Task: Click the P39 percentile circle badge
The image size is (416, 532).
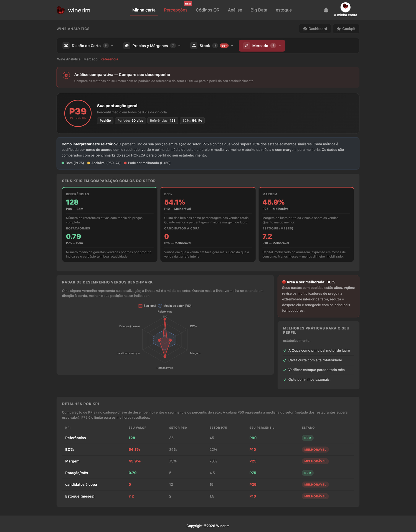Action: [78, 113]
